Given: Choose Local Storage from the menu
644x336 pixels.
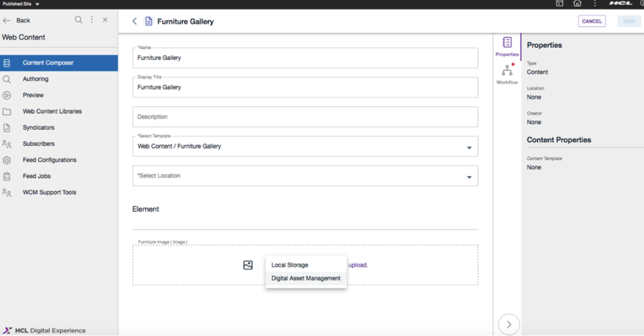Looking at the screenshot, I should pos(290,265).
